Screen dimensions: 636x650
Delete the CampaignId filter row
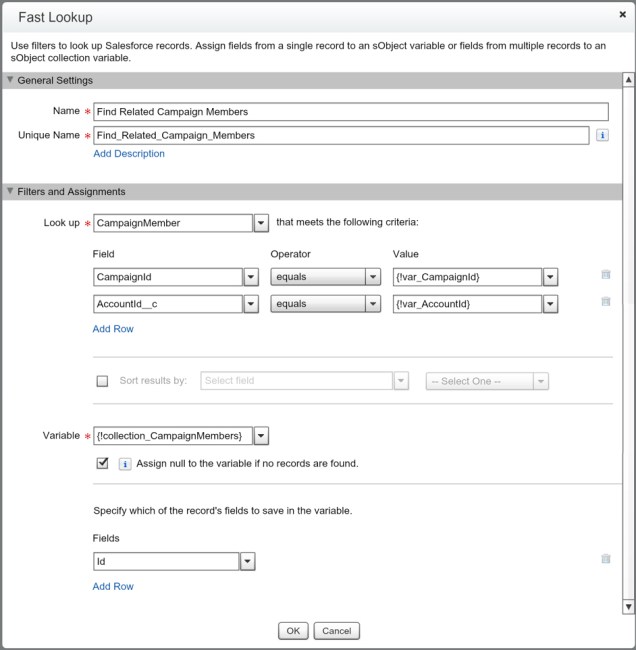pyautogui.click(x=606, y=274)
